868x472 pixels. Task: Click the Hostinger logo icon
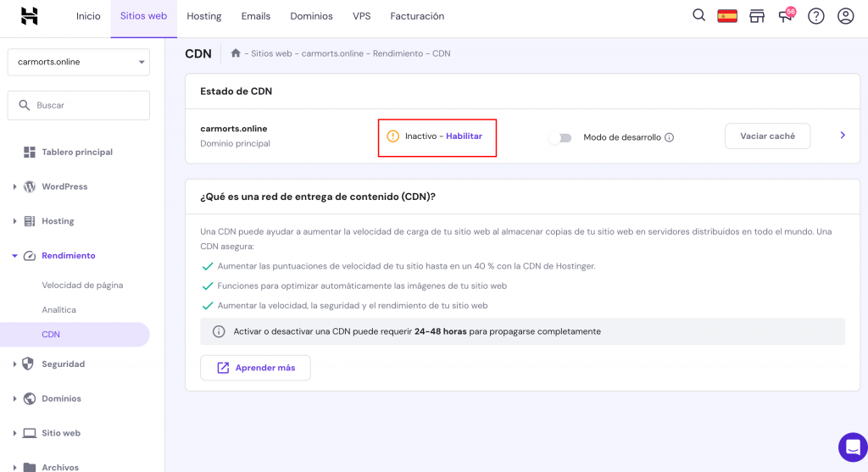point(30,16)
